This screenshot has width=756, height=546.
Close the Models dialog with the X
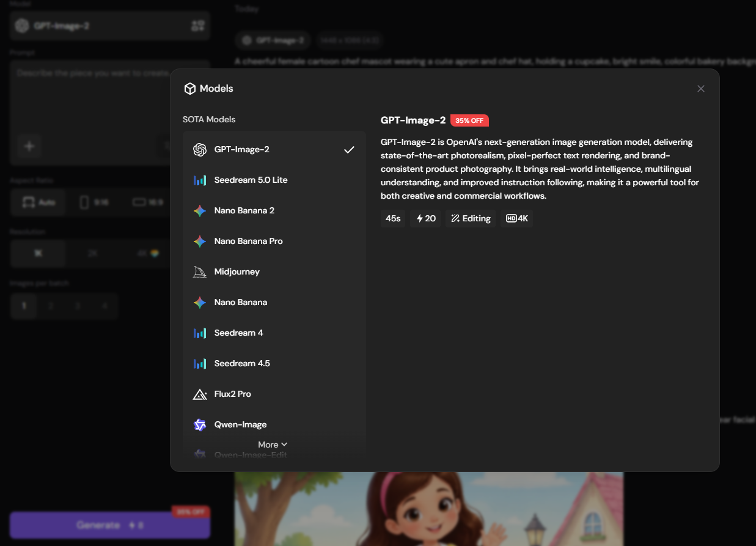click(701, 89)
